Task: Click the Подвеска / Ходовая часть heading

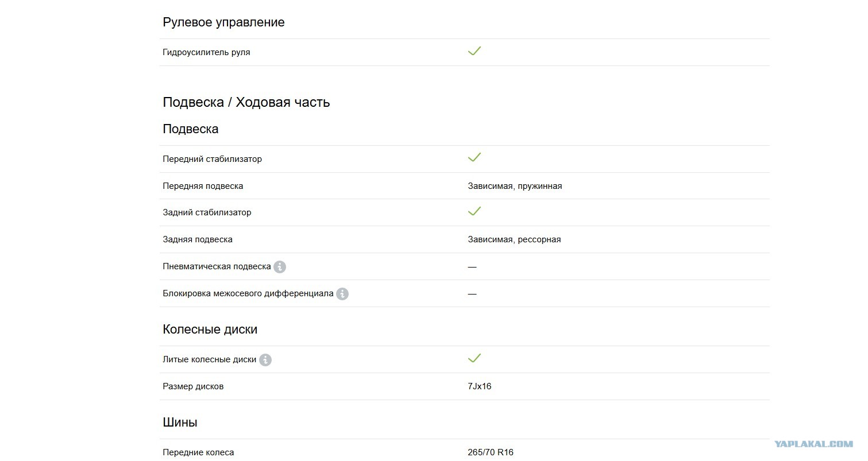Action: (x=246, y=102)
